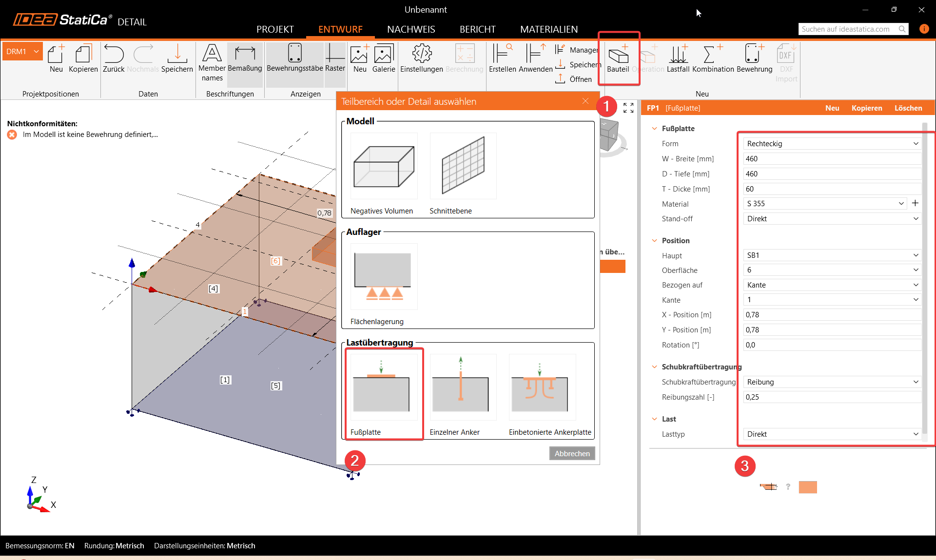The width and height of the screenshot is (936, 560).
Task: Select the Schnittebene model item
Action: (463, 167)
